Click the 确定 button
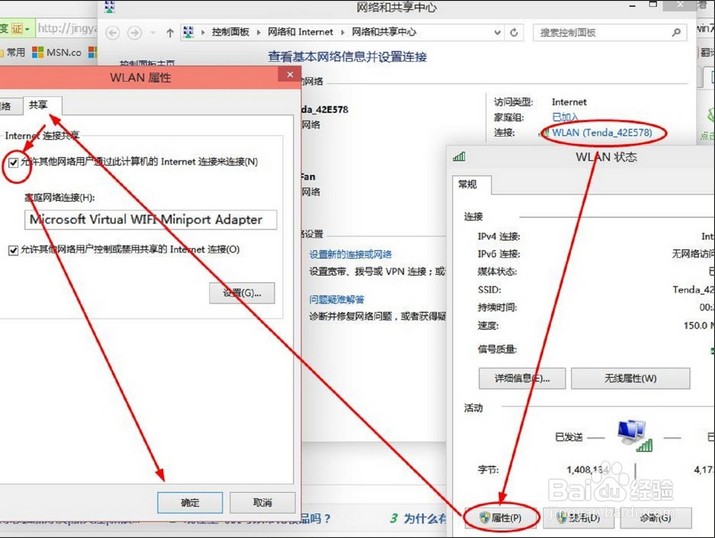 (190, 502)
